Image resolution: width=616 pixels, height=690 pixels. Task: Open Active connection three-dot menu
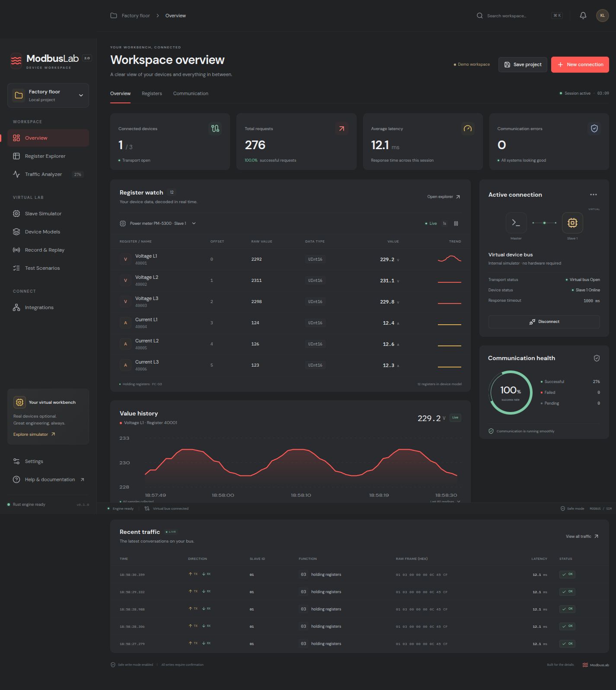(594, 195)
